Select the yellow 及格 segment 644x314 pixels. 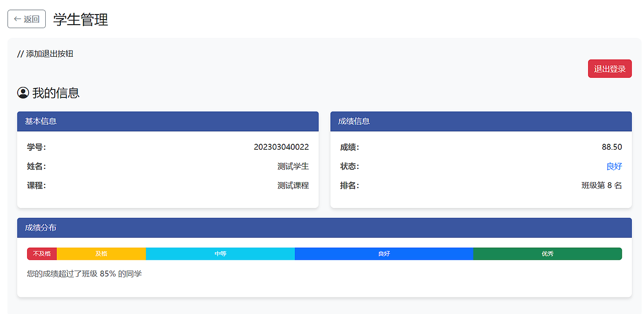[102, 254]
